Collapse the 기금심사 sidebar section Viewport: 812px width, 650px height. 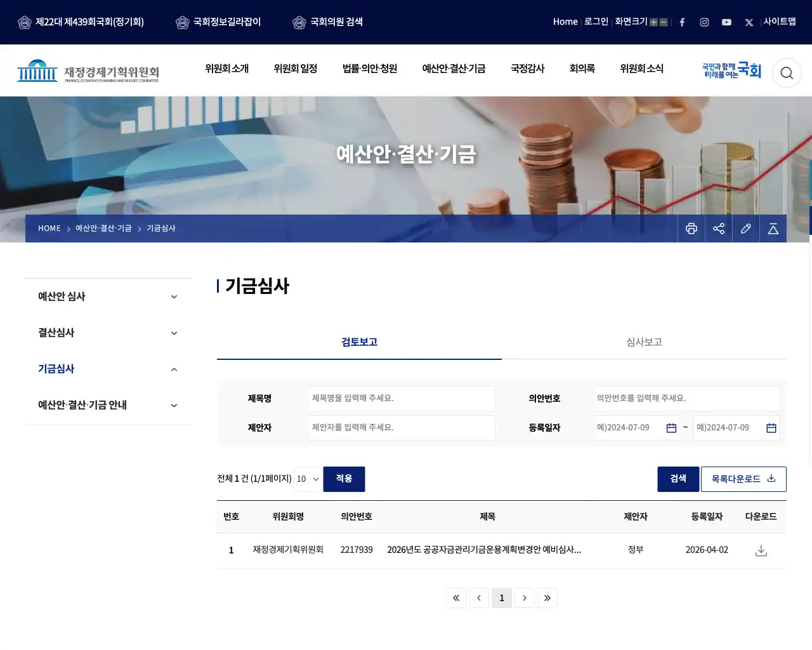(108, 369)
